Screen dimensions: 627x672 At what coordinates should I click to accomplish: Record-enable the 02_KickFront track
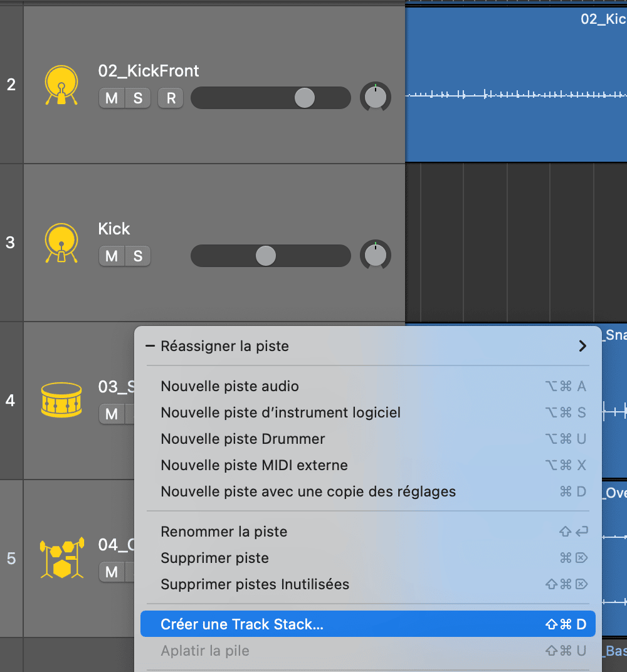(171, 98)
